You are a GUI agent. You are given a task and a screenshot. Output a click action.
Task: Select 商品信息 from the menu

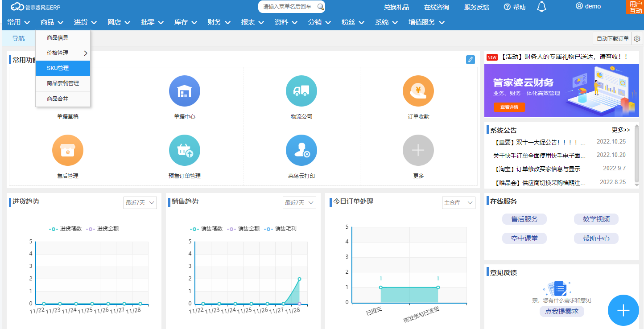pos(63,38)
